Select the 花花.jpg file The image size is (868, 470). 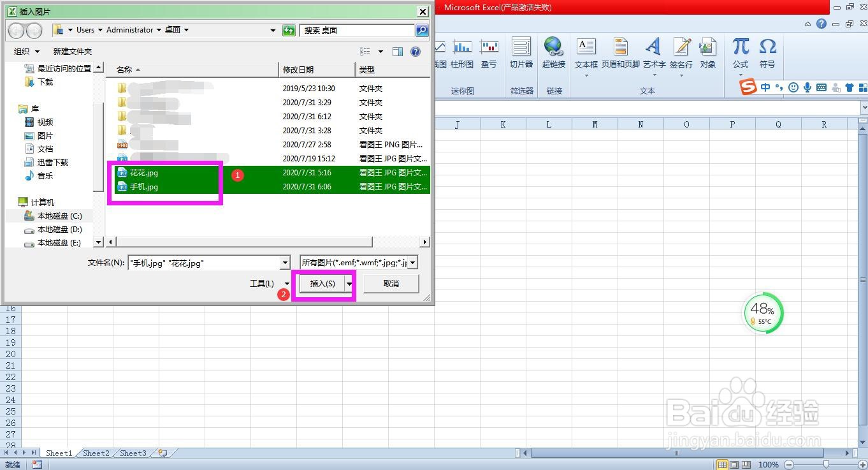coord(144,173)
